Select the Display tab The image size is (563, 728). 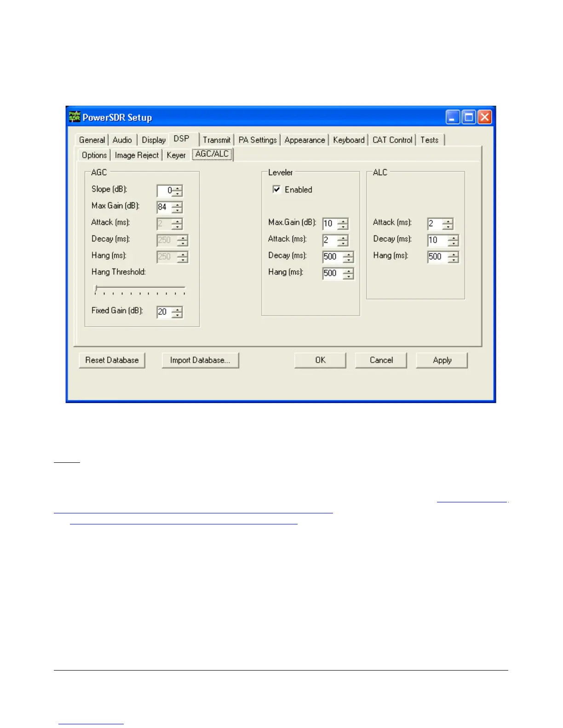click(154, 140)
